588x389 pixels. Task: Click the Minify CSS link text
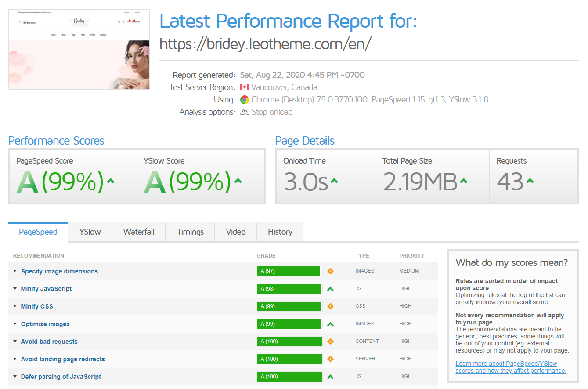click(x=37, y=306)
